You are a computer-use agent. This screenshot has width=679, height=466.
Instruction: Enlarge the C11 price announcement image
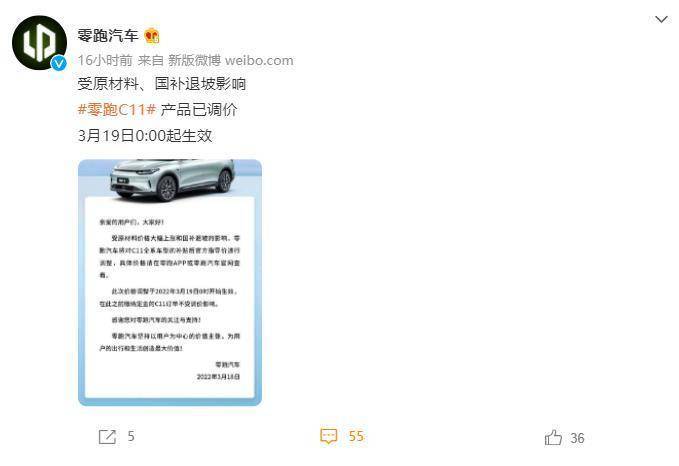click(170, 282)
